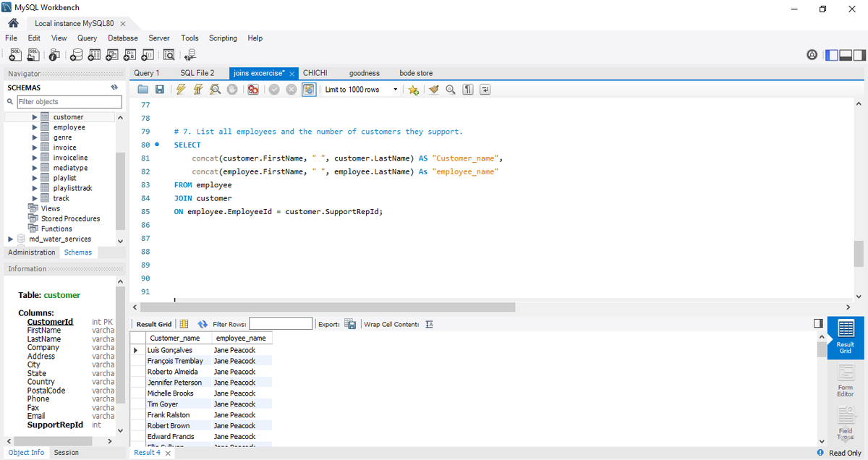Refresh the result grid data

coord(203,324)
